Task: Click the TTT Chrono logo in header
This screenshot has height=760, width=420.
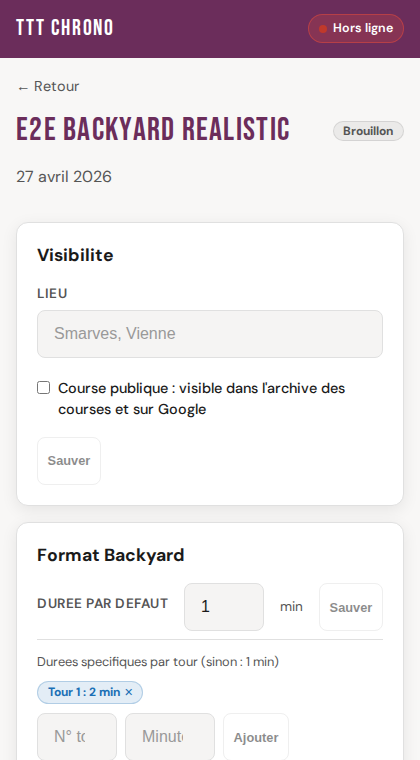Action: (64, 28)
